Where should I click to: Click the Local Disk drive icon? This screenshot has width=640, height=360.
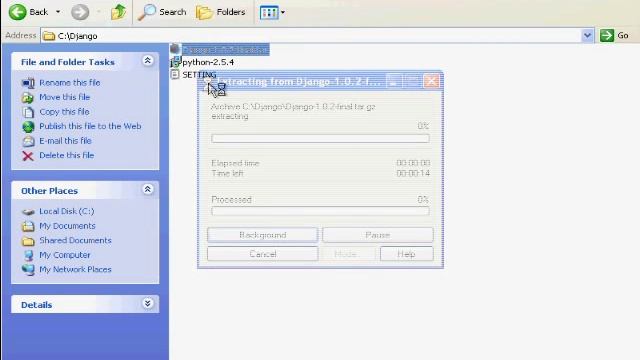tap(28, 212)
